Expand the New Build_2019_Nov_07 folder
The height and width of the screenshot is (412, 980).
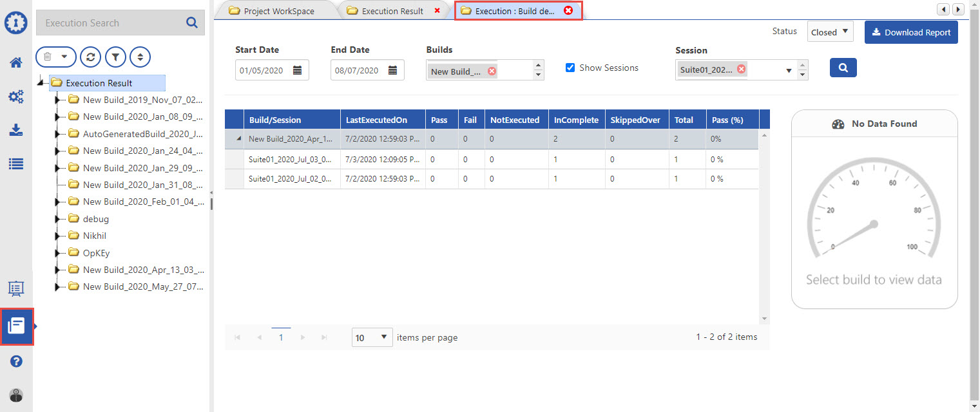click(57, 100)
